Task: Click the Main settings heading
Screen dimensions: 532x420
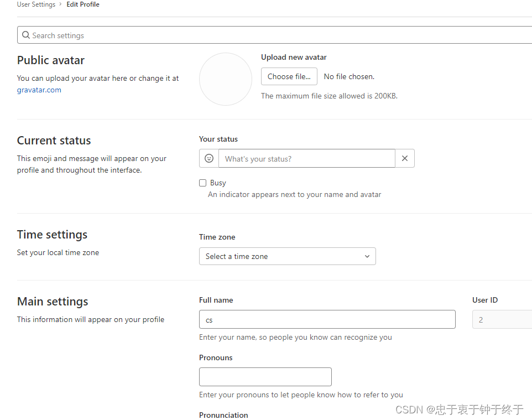Action: [x=53, y=302]
